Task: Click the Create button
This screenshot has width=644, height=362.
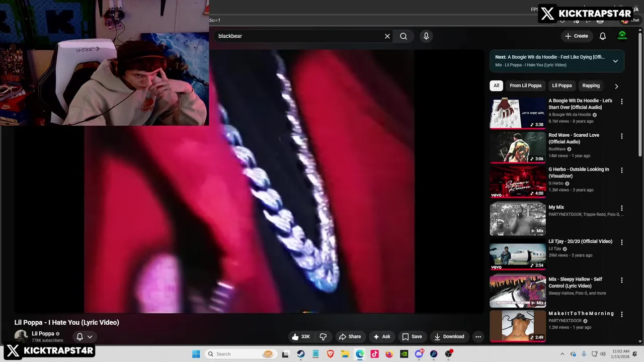Action: click(x=576, y=36)
